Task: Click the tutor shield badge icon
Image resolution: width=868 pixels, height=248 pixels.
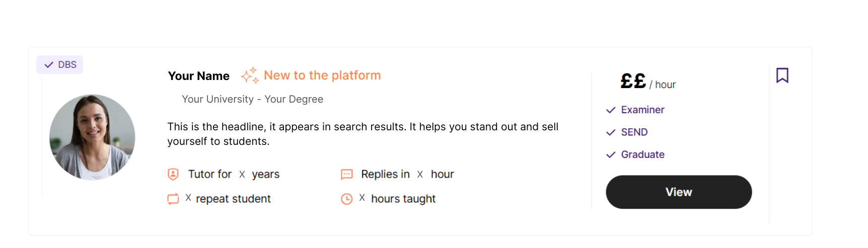Action: (173, 174)
